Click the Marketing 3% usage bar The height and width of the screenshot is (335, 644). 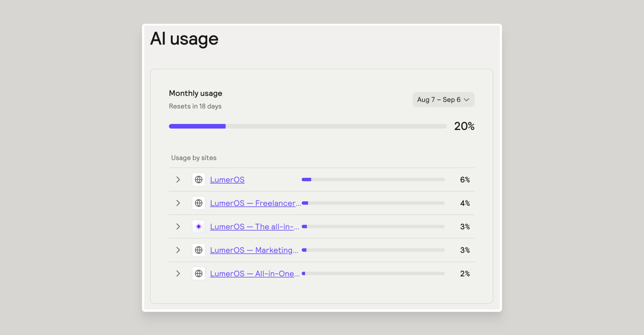point(373,250)
